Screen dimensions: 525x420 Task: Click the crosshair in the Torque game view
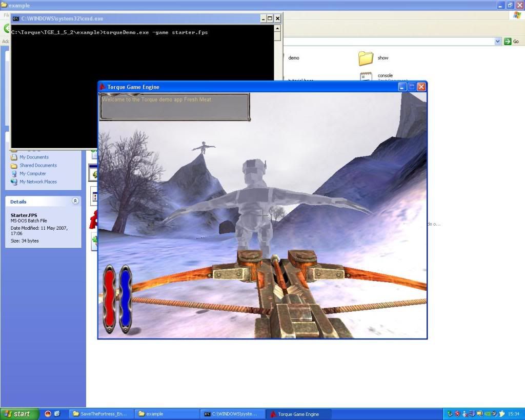pos(263,216)
